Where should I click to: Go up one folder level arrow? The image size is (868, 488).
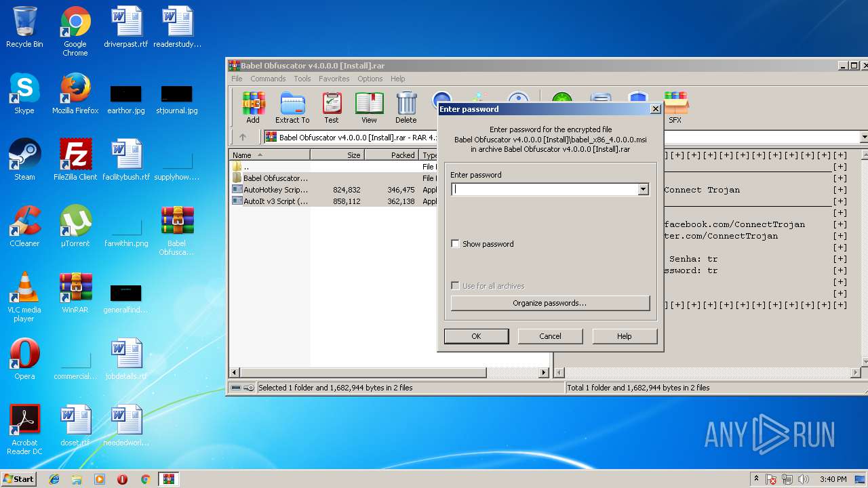pos(243,138)
